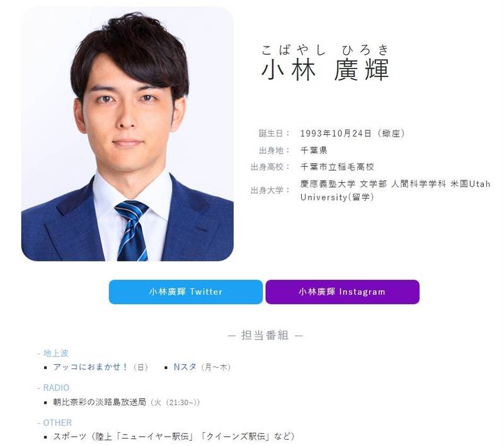Click the 小林 廣輝 name heading

325,69
